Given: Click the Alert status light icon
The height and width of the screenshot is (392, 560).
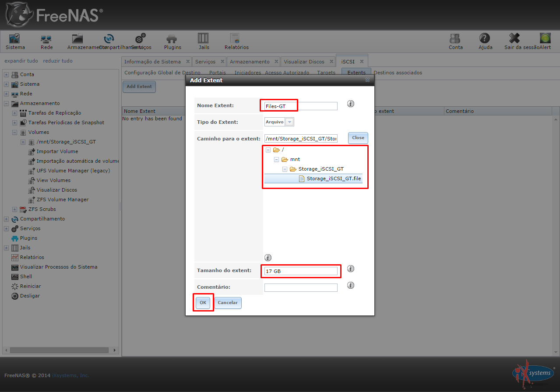Looking at the screenshot, I should pyautogui.click(x=545, y=38).
